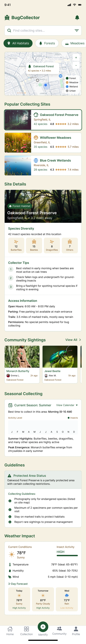Zoom out on the map
The width and height of the screenshot is (86, 644).
(76, 65)
